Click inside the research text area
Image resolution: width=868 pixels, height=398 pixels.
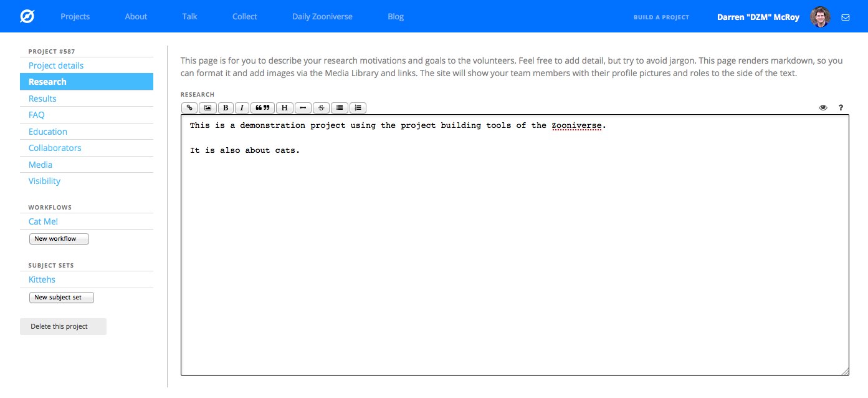click(514, 250)
